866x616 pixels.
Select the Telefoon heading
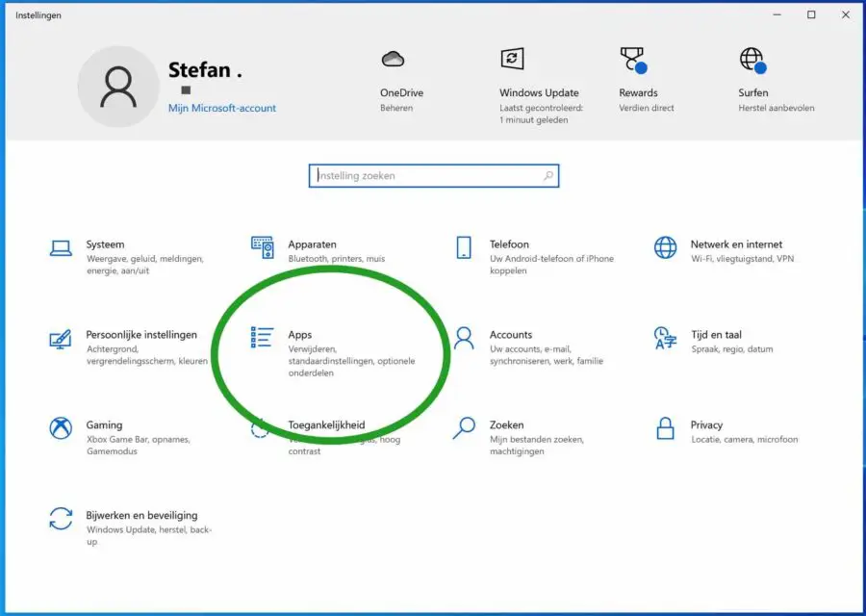(x=509, y=244)
